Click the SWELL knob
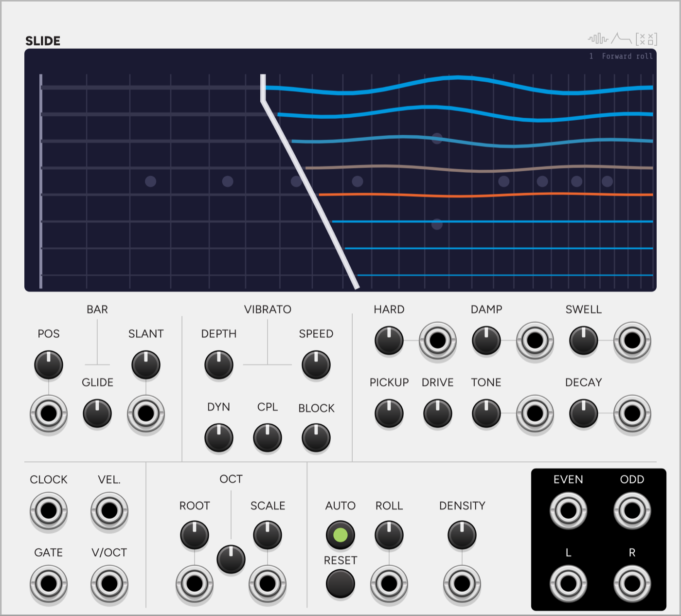Viewport: 681px width, 616px height. pyautogui.click(x=584, y=341)
